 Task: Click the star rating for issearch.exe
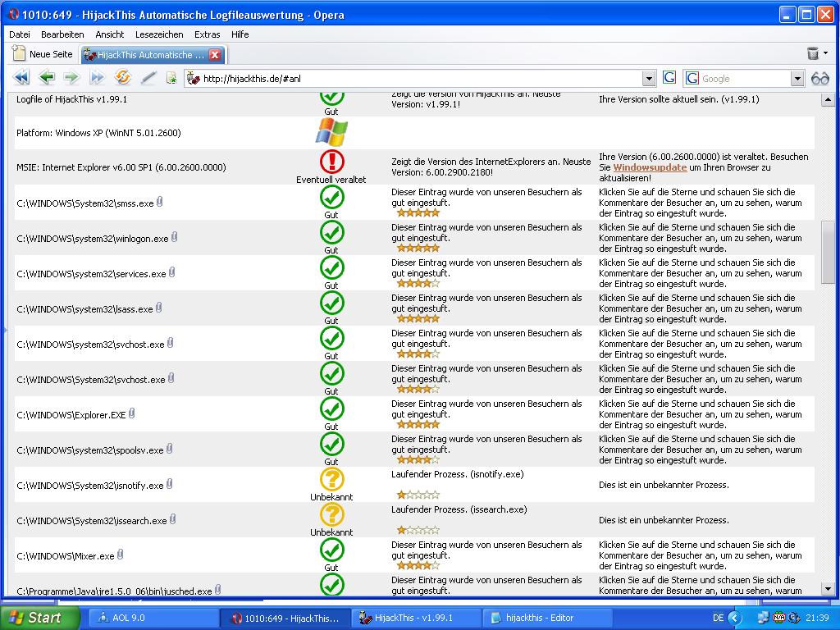(418, 531)
